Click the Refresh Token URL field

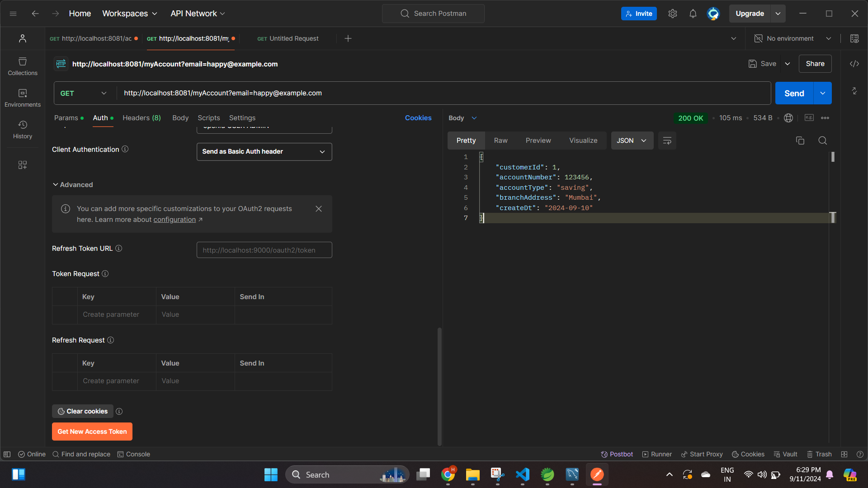tap(264, 250)
